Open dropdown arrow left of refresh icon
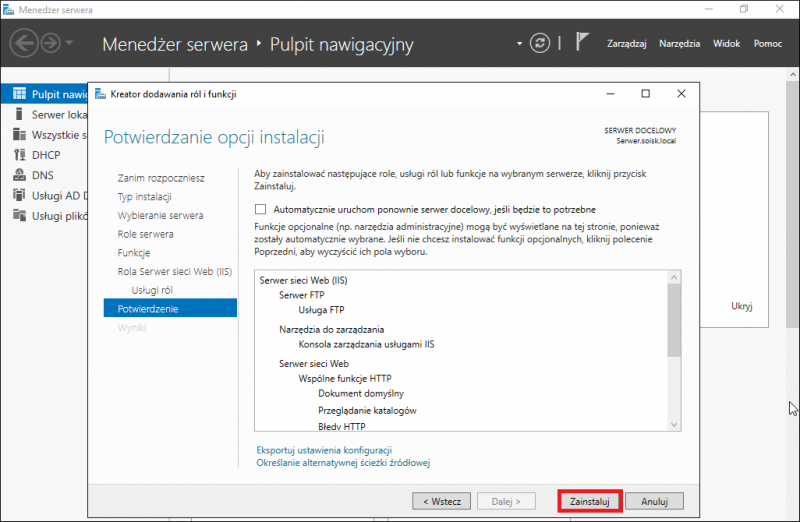The image size is (800, 522). 519,44
